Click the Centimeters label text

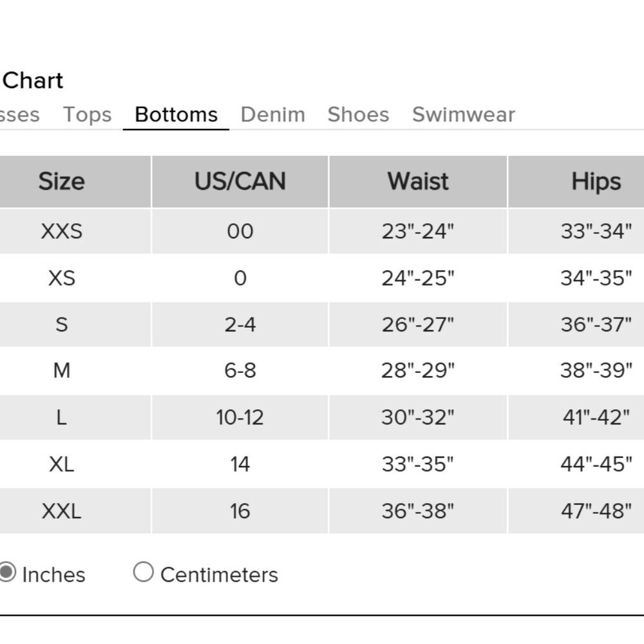click(219, 574)
